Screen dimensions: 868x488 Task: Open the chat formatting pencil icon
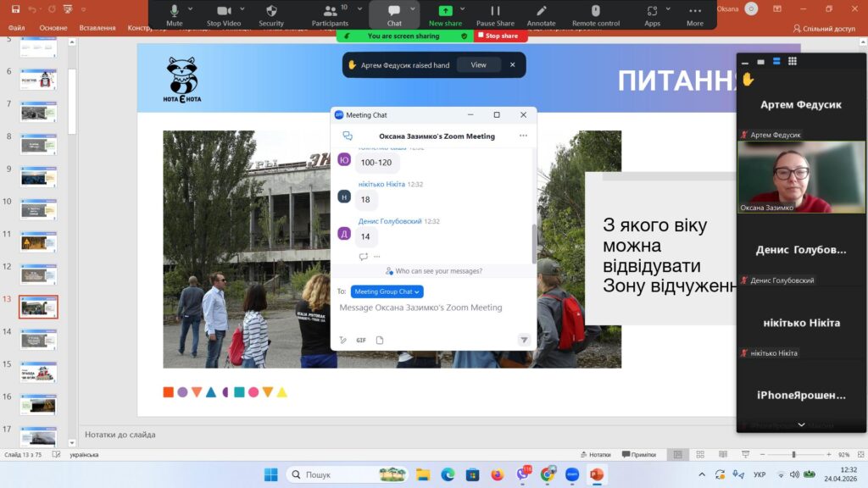[x=343, y=340]
